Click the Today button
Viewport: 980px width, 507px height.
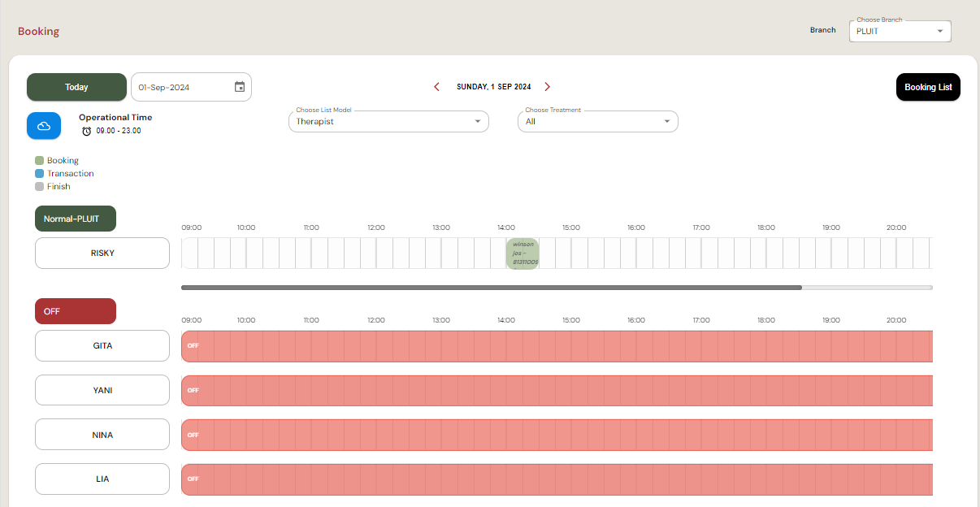tap(76, 87)
